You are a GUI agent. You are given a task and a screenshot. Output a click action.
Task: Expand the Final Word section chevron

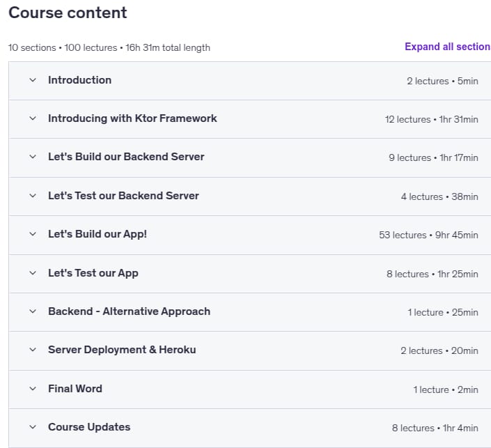33,389
